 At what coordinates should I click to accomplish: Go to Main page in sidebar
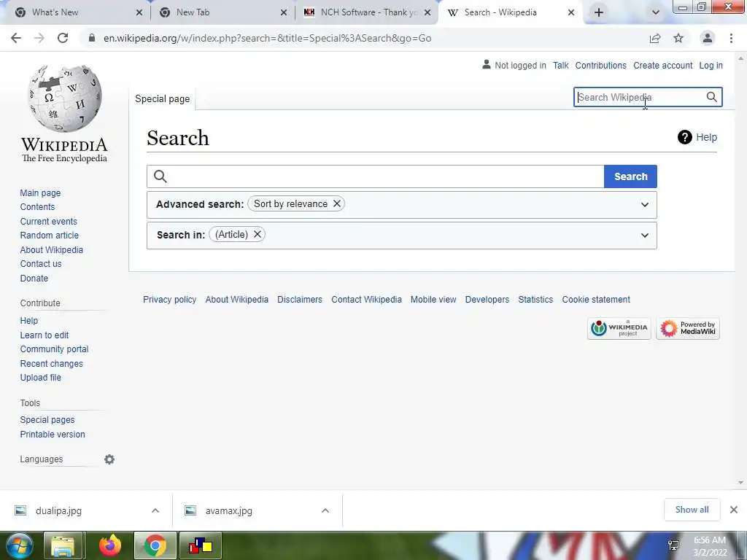coord(41,192)
